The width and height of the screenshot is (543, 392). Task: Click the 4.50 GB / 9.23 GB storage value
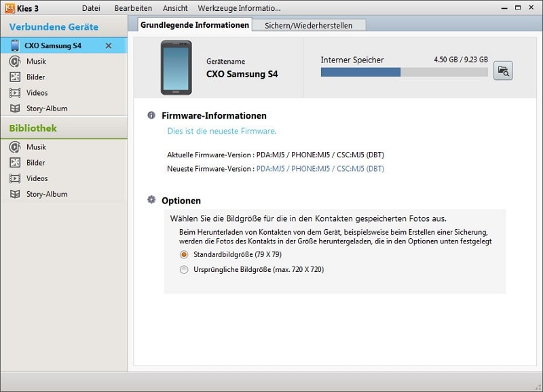pyautogui.click(x=461, y=60)
